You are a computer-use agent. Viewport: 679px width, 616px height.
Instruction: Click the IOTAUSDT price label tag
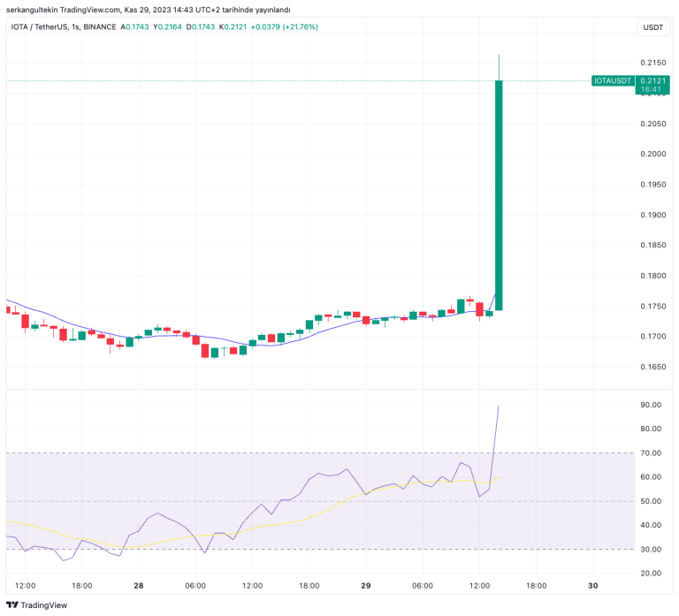(614, 80)
